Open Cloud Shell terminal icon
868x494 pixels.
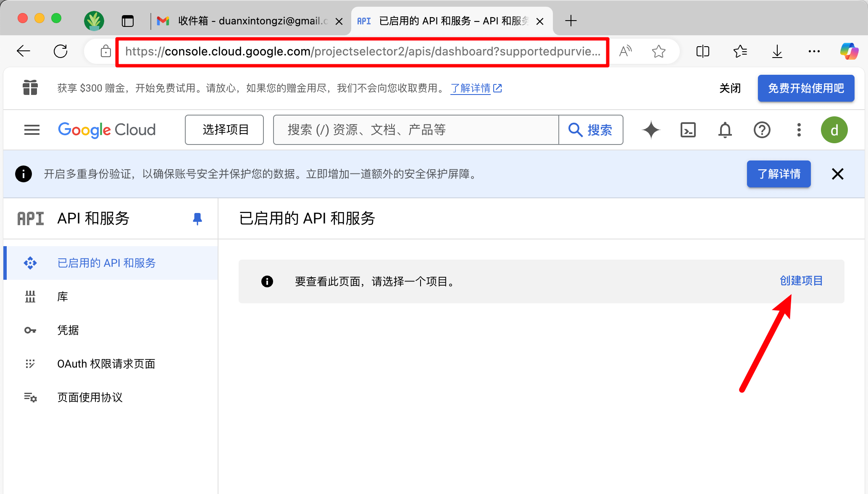[688, 130]
